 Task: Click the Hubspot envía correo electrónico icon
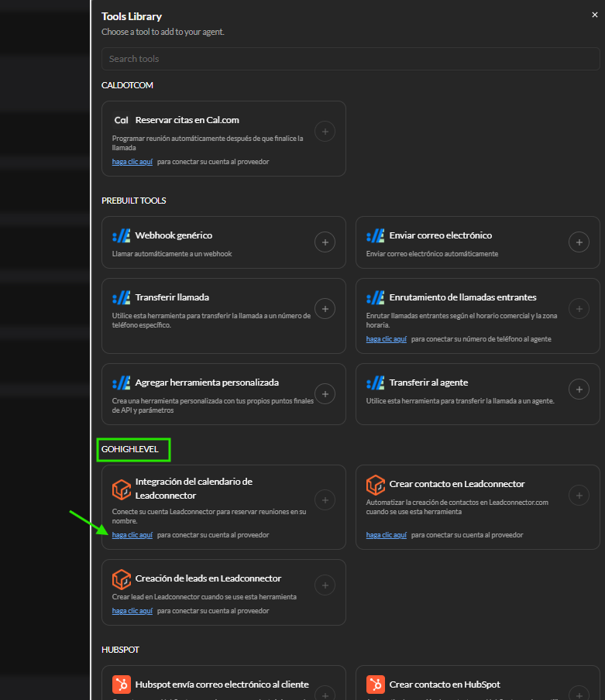coord(121,685)
